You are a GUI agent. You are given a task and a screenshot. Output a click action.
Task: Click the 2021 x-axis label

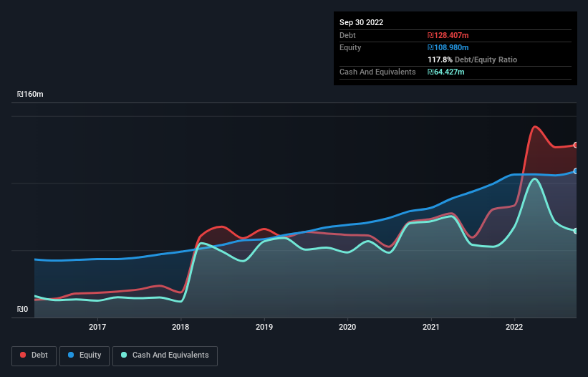tap(431, 327)
